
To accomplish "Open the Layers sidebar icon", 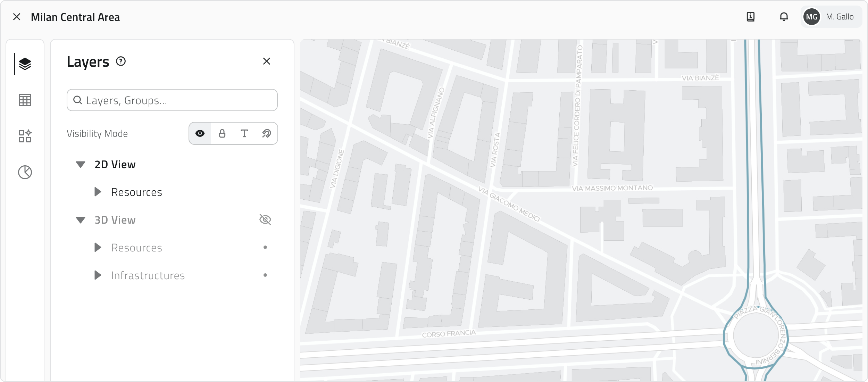I will (x=25, y=64).
